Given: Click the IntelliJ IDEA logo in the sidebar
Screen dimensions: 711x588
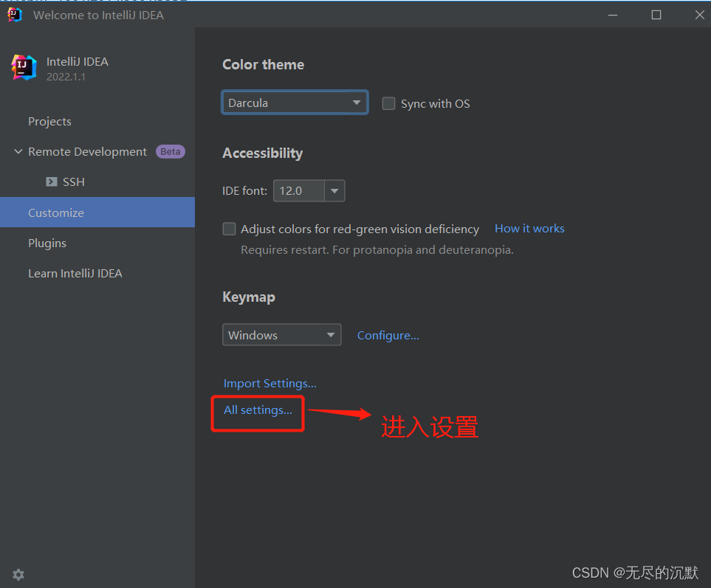Looking at the screenshot, I should (x=24, y=67).
